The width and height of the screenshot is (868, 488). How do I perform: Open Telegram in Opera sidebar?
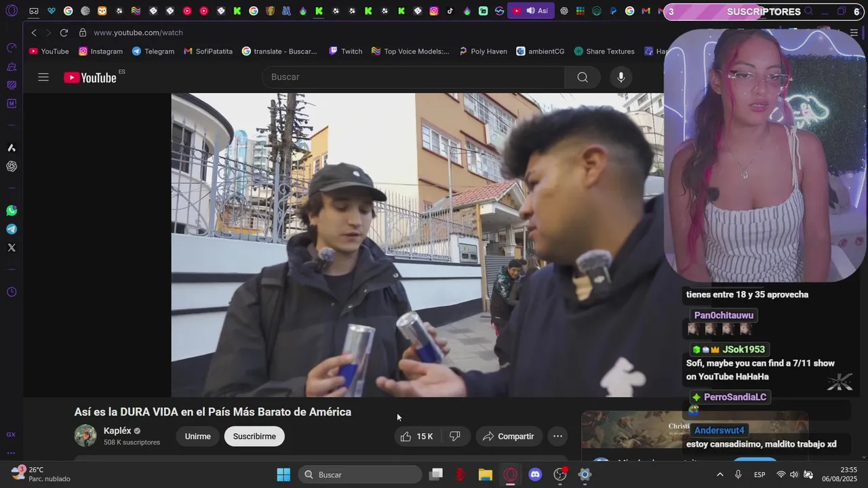(12, 229)
